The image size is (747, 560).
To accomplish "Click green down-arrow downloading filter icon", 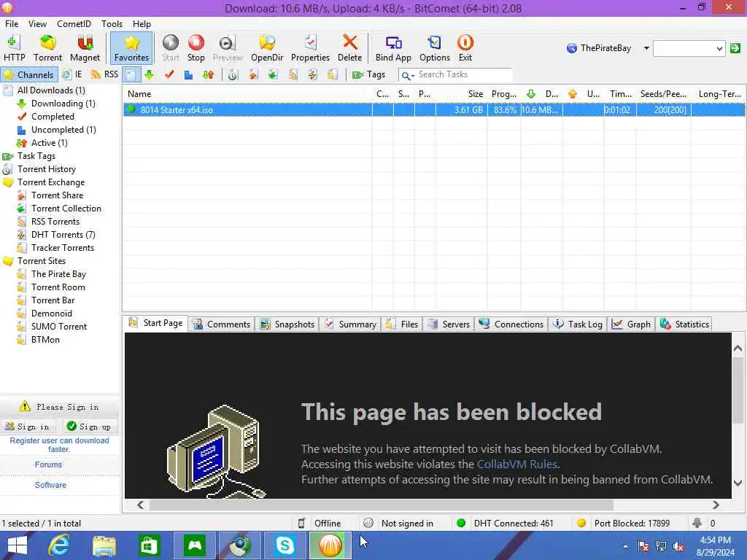I will coord(150,75).
